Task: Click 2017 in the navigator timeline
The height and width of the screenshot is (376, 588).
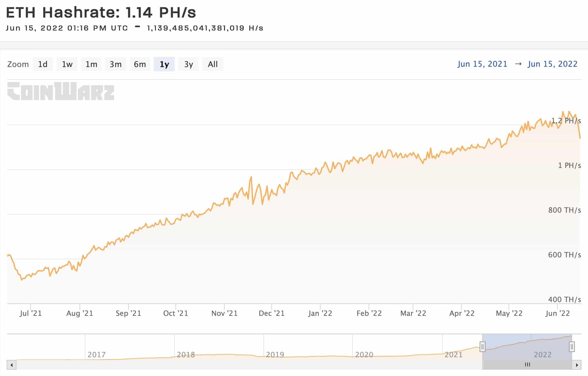Action: [97, 355]
